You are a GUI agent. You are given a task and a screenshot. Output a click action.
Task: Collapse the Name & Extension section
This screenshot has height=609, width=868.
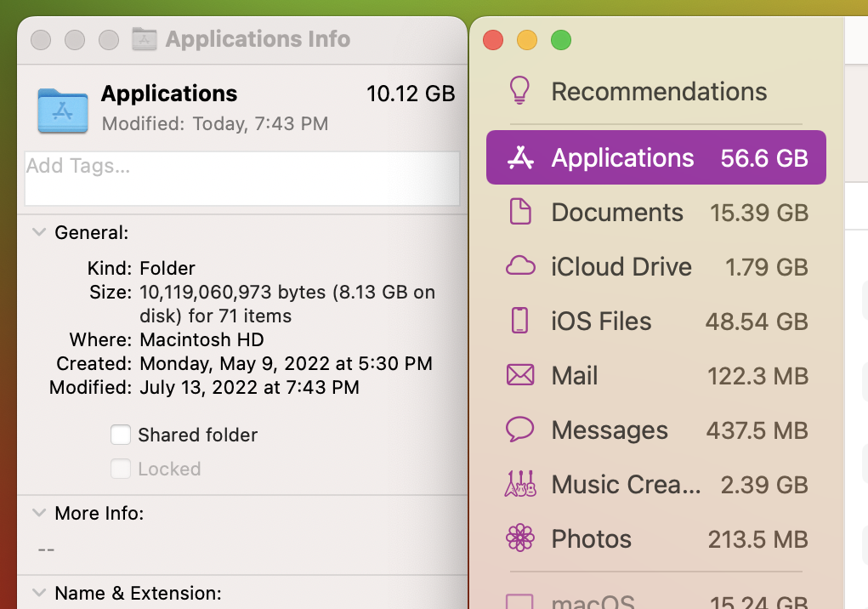(x=39, y=592)
